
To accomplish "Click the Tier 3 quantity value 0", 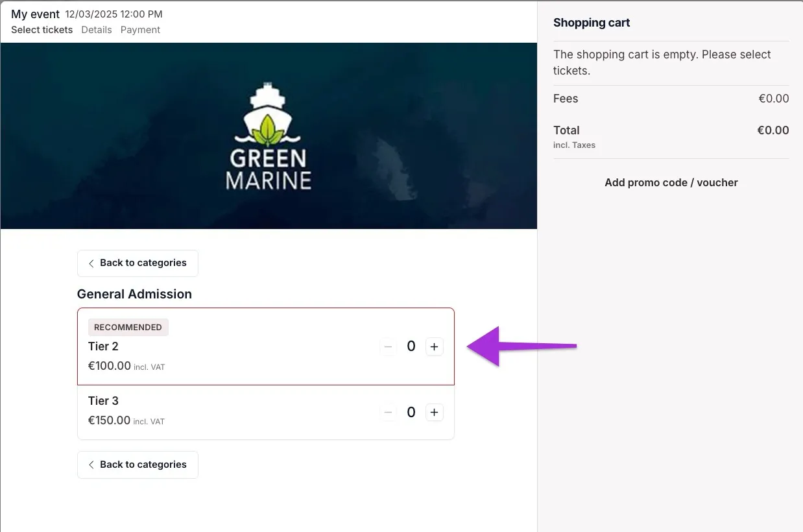I will (411, 412).
